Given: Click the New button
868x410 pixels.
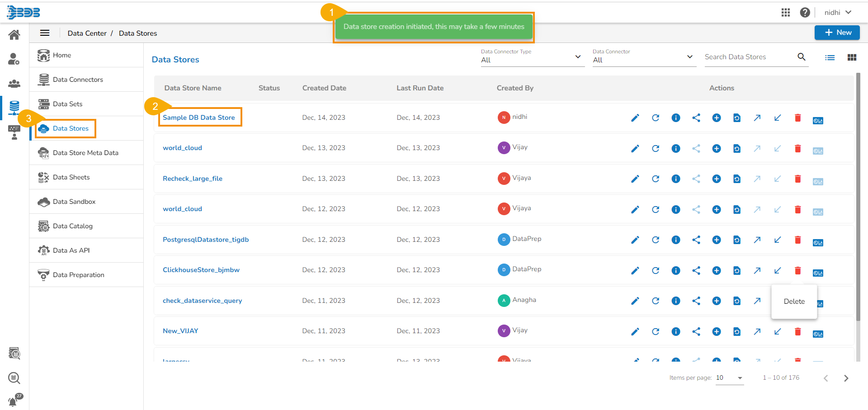Looking at the screenshot, I should [837, 33].
